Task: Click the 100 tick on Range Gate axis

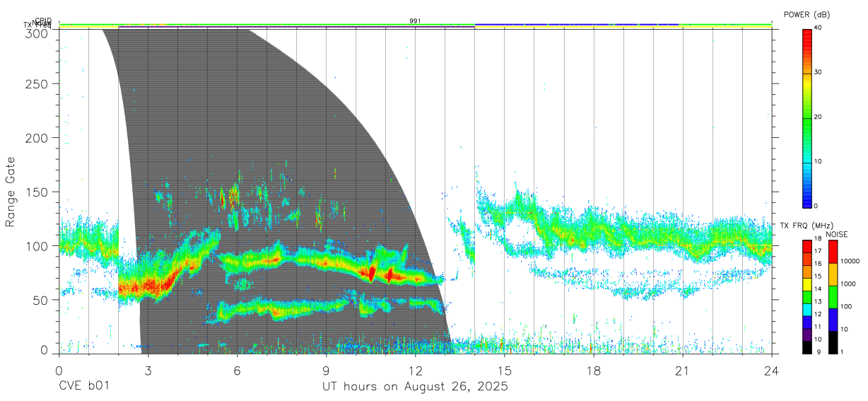Action: click(x=37, y=245)
